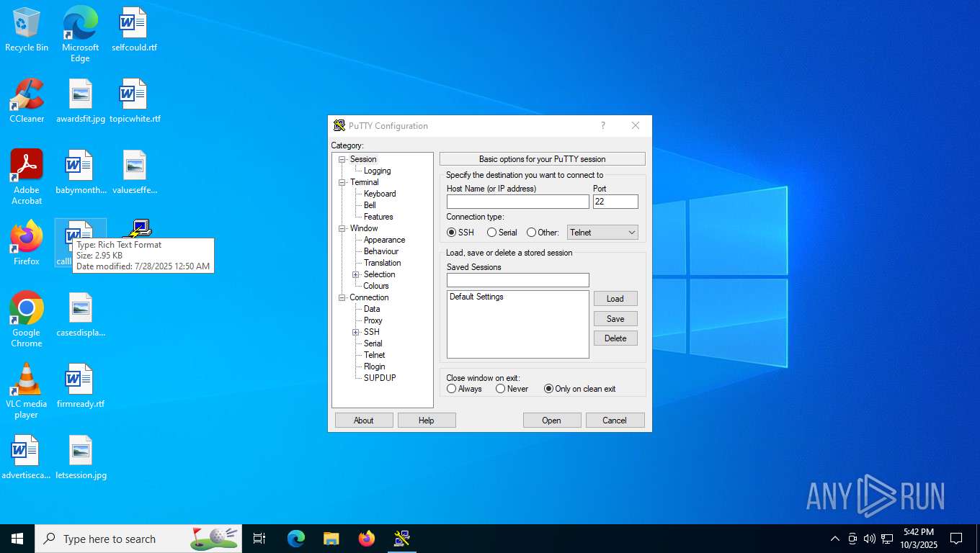This screenshot has height=553, width=980.
Task: Expand the Selection tree node
Action: [x=355, y=274]
